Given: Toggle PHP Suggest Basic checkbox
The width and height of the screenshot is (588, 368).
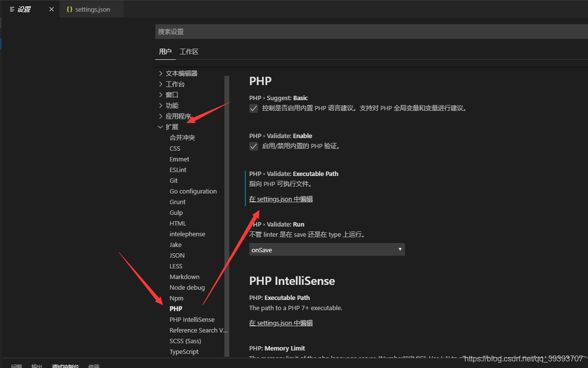Looking at the screenshot, I should 254,108.
